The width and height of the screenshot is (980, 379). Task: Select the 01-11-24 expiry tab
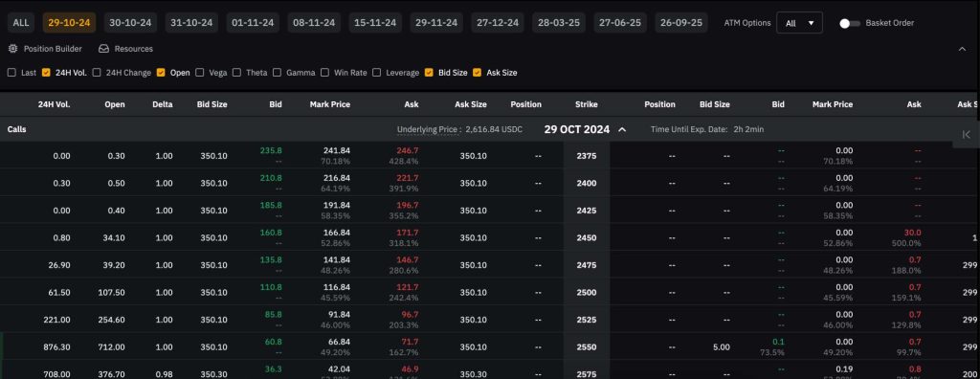pos(253,23)
